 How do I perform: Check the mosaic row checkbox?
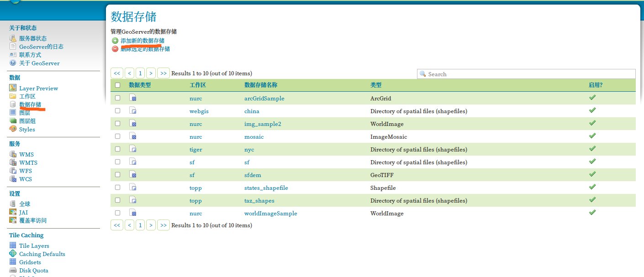click(118, 136)
